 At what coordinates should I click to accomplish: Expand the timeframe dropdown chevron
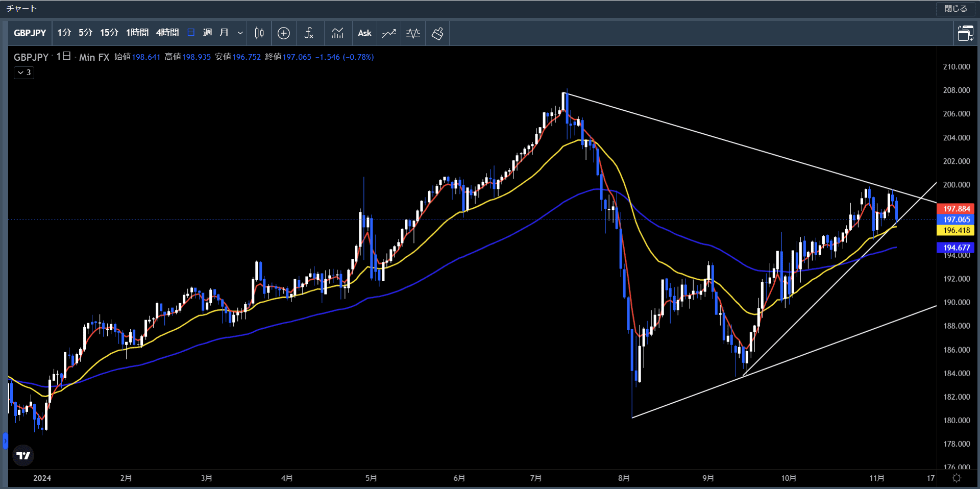click(240, 33)
